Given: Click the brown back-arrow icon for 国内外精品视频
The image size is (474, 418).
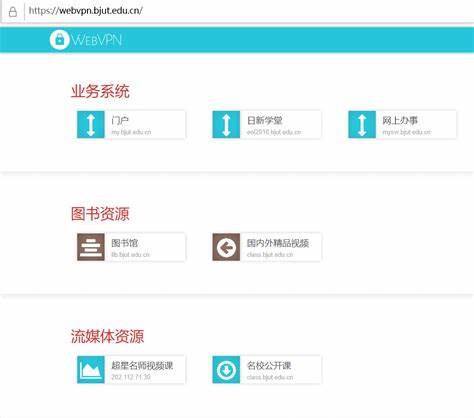Looking at the screenshot, I should (226, 247).
